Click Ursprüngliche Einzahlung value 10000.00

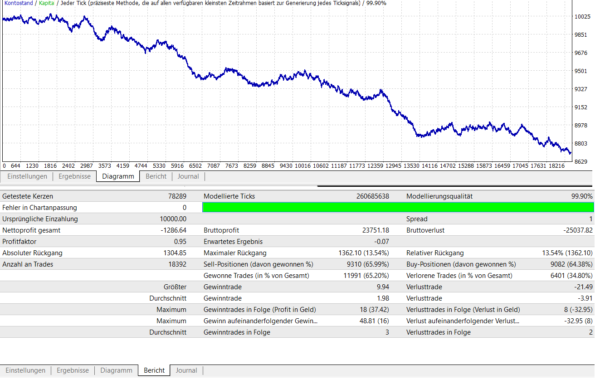(x=173, y=219)
